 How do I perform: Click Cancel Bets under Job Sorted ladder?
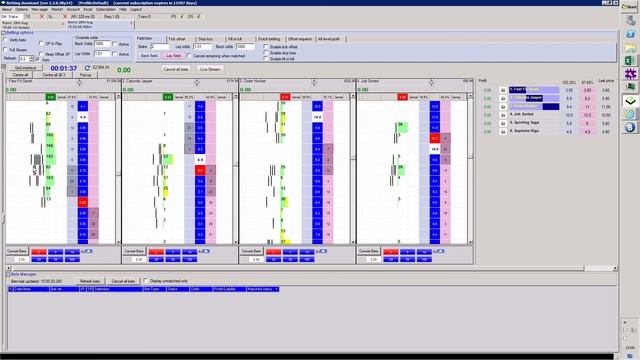[x=369, y=251]
